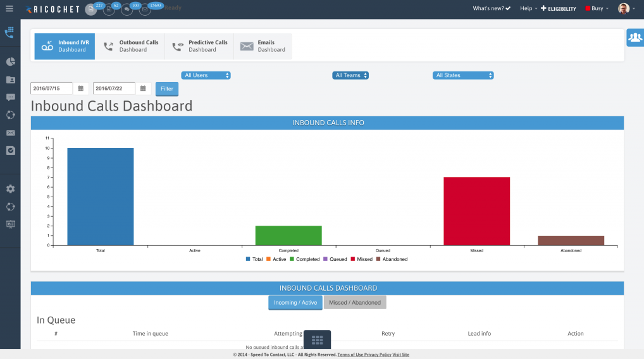Expand the All States dropdown
Viewport: 644px width, 359px height.
(463, 75)
